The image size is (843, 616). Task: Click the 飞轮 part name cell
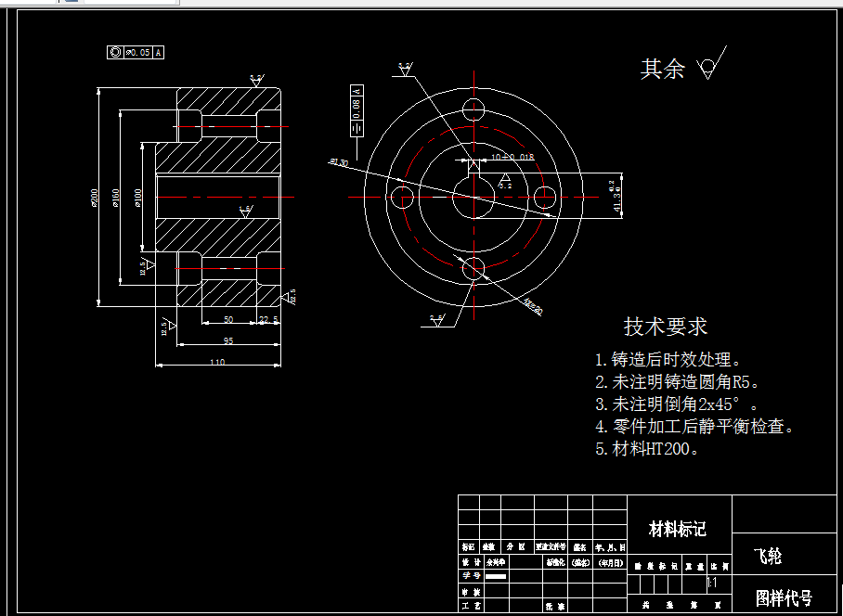(x=767, y=555)
